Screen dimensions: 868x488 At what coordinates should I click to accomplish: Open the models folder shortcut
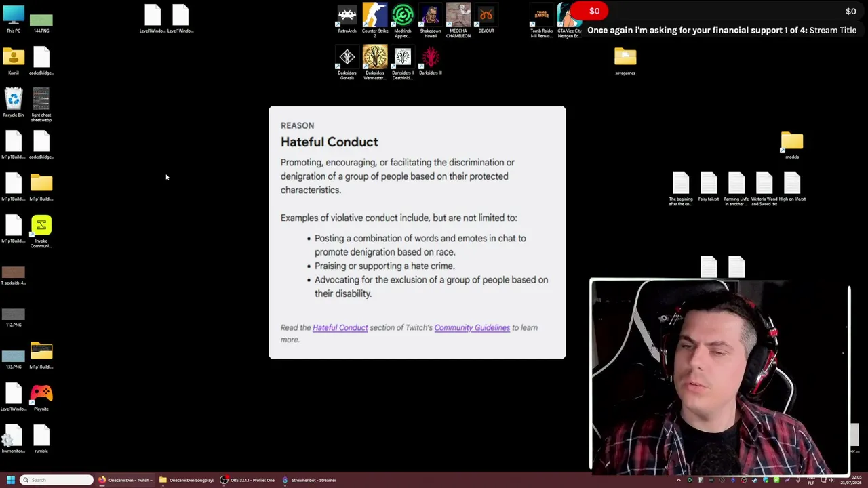[792, 144]
